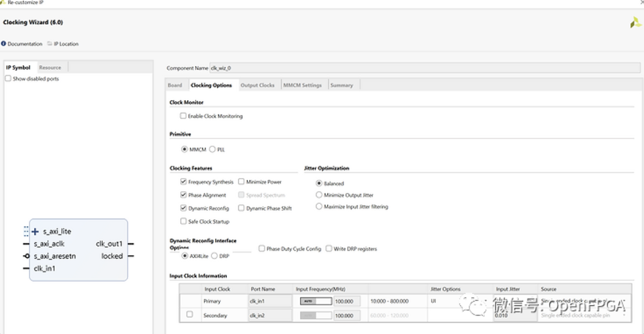Click the clk_out1 port on symbol
Screen dimensions: 644x334
tap(109, 243)
